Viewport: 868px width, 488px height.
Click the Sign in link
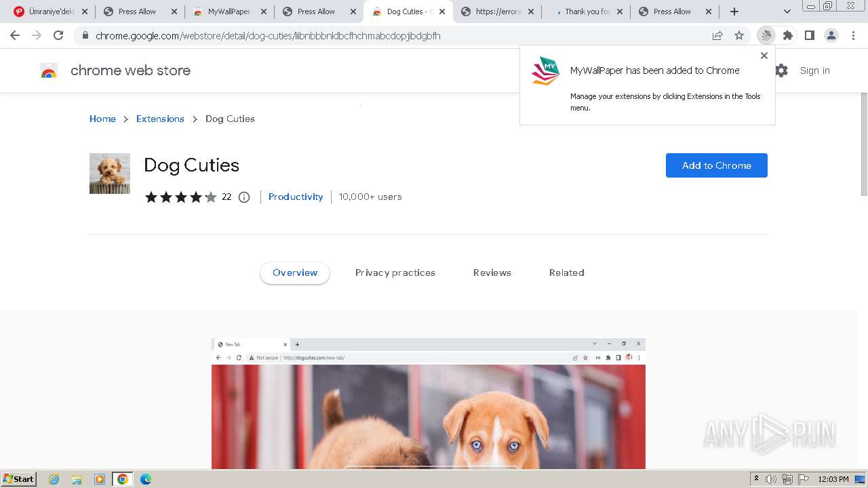[x=814, y=70]
